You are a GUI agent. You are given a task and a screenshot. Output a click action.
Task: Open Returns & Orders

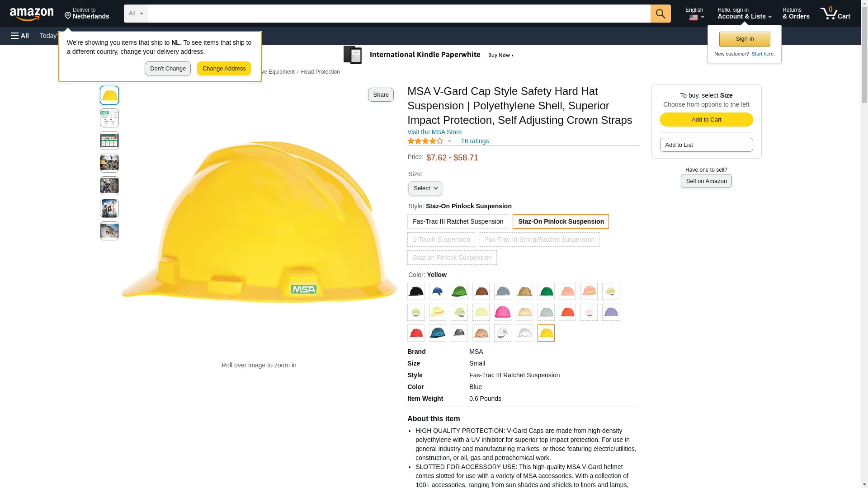point(796,14)
